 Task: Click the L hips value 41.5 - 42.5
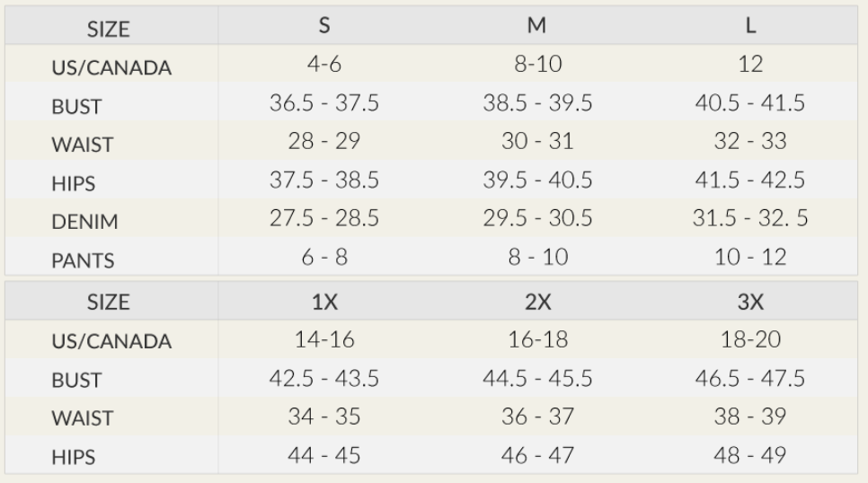[x=750, y=180]
